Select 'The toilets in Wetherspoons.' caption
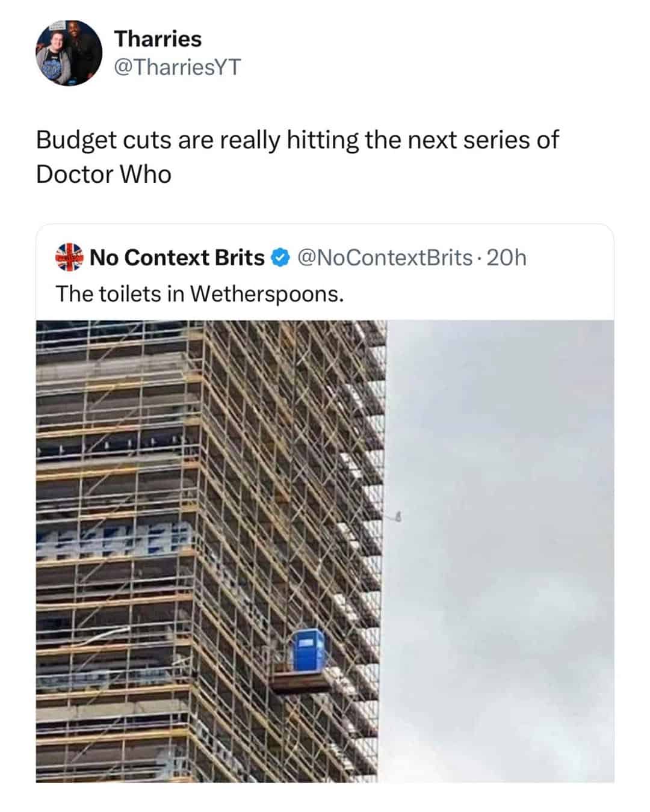Image resolution: width=650 pixels, height=812 pixels. 200,294
